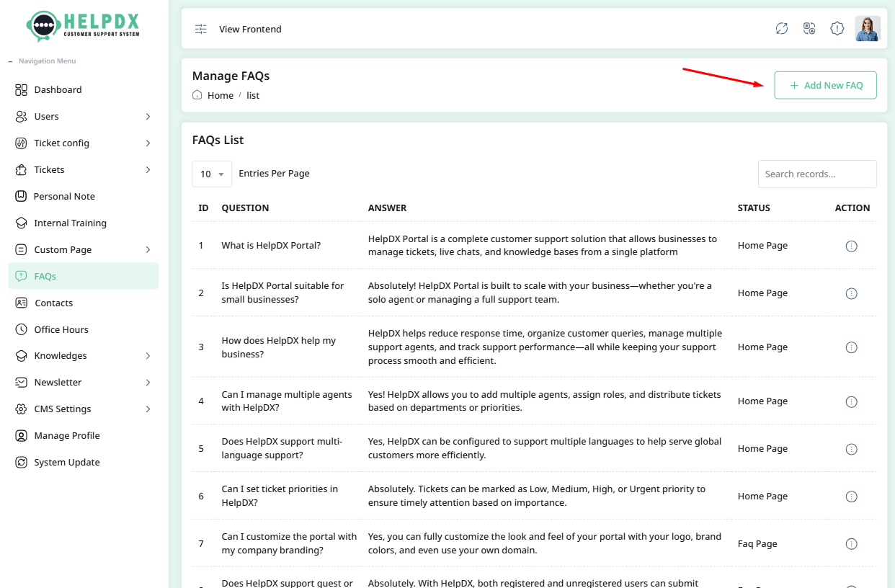Expand the Ticket config submenu chevron
Viewport: 895px width, 588px height.
(148, 143)
